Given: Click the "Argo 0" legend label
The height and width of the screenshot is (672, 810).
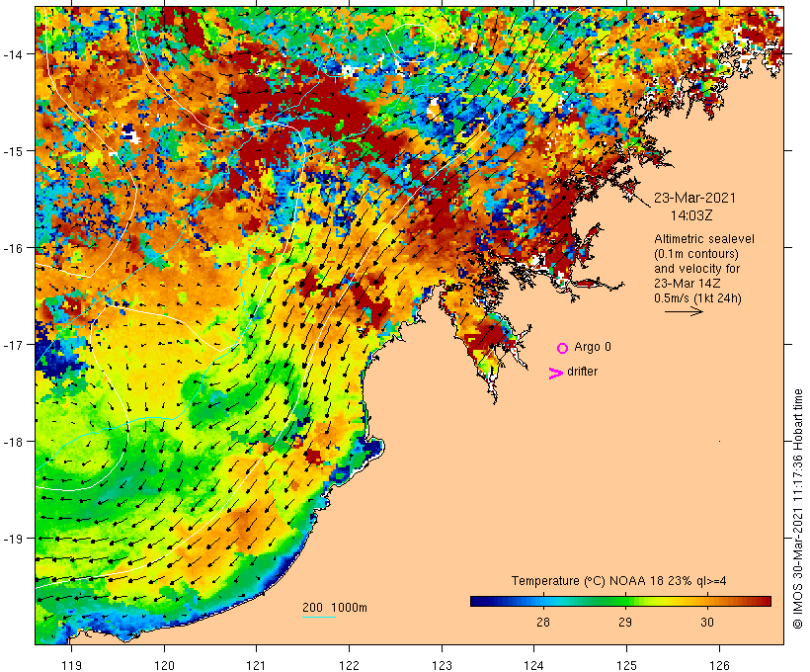Looking at the screenshot, I should [x=593, y=347].
